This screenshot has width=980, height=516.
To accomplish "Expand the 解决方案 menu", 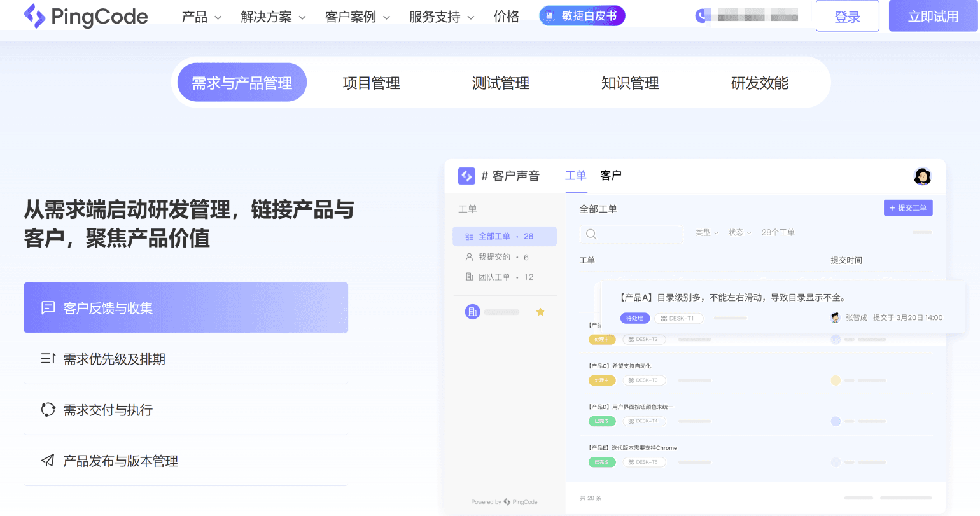I will tap(274, 17).
